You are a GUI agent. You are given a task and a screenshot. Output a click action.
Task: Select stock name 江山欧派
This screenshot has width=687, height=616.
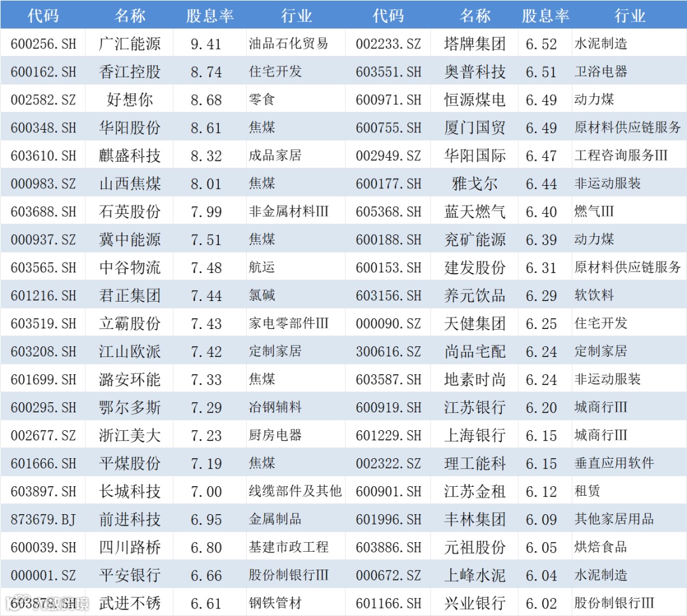pyautogui.click(x=130, y=352)
